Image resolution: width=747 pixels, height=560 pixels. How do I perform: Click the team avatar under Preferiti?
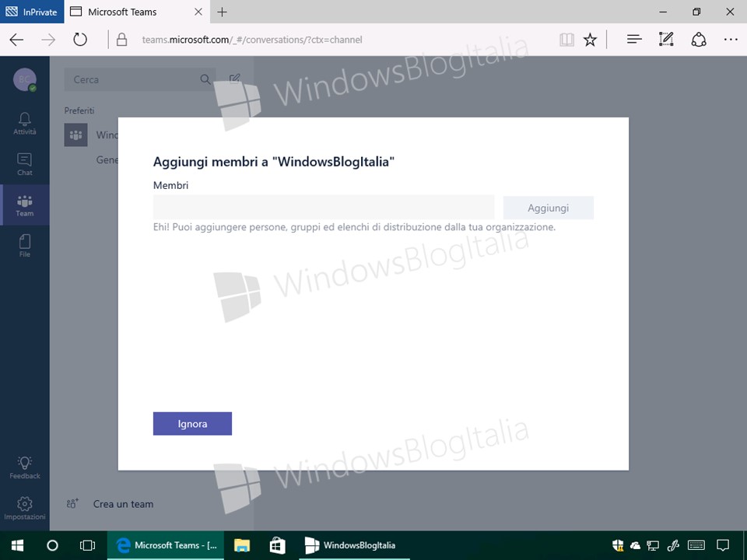[x=75, y=135]
